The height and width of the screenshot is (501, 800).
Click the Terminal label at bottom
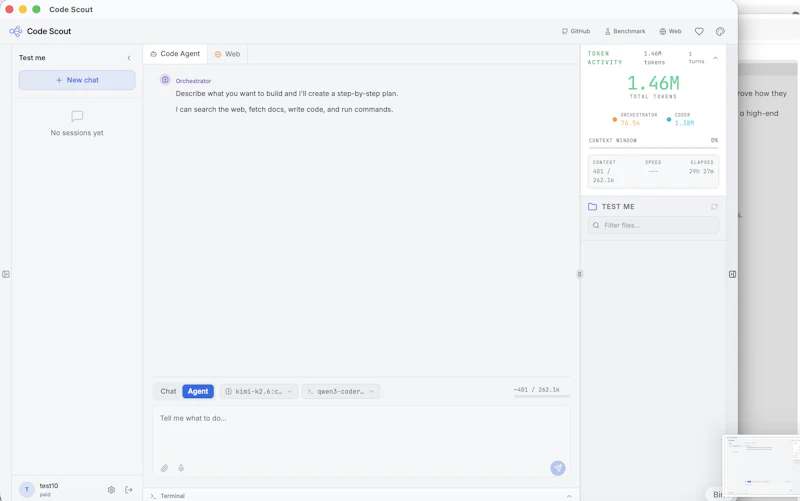pyautogui.click(x=172, y=496)
